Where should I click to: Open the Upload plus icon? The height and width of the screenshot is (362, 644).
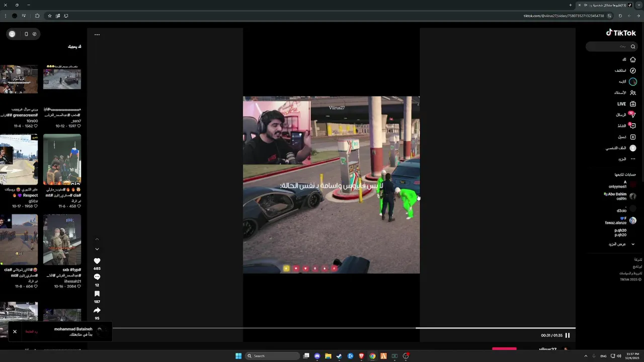pos(632,137)
